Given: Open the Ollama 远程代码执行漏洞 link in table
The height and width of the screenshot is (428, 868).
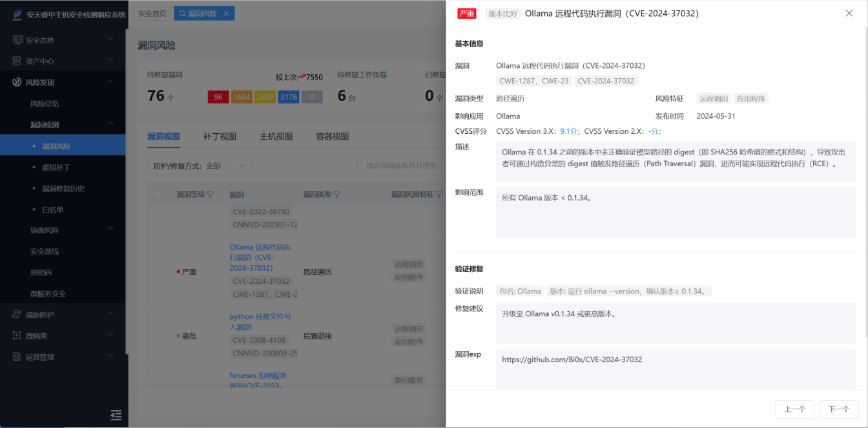Looking at the screenshot, I should click(x=260, y=257).
